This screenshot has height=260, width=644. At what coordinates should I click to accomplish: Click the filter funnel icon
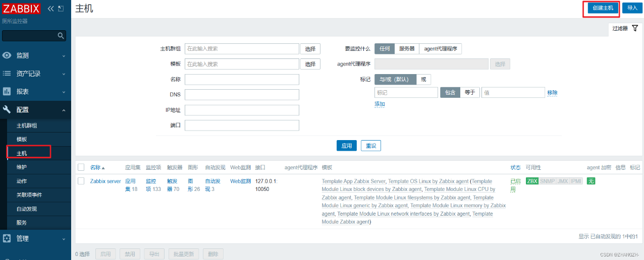pos(635,28)
